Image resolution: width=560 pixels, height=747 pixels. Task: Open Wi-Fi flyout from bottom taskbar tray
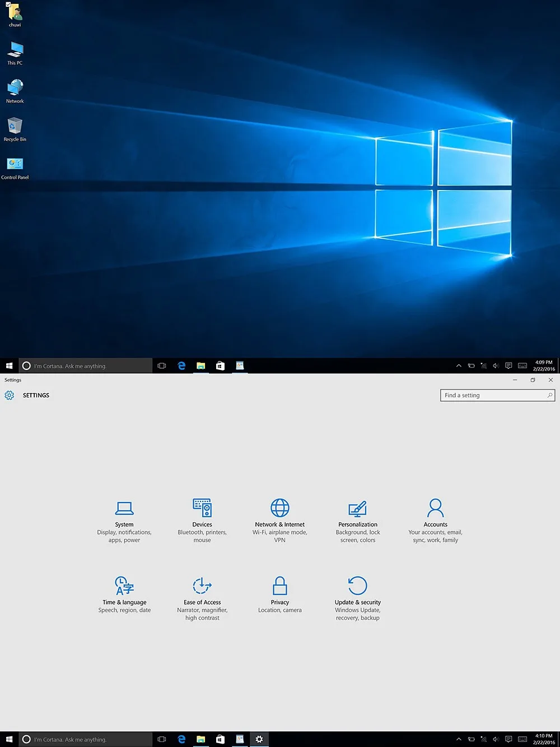click(484, 740)
